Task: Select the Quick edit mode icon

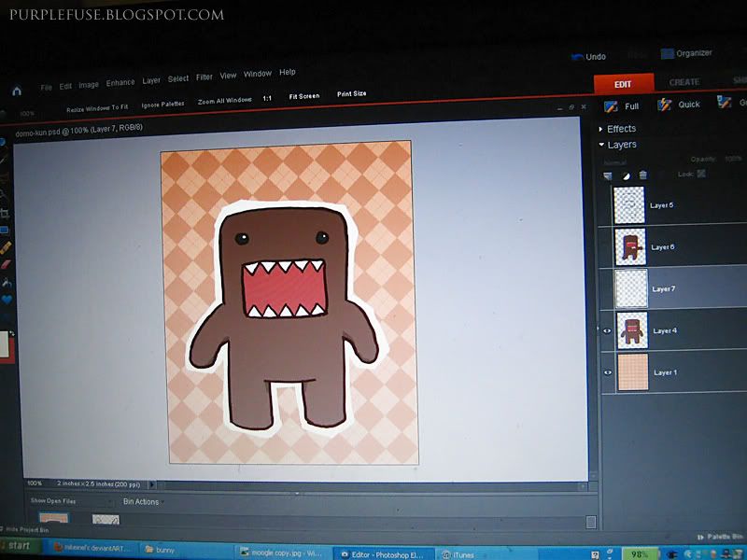Action: click(665, 105)
